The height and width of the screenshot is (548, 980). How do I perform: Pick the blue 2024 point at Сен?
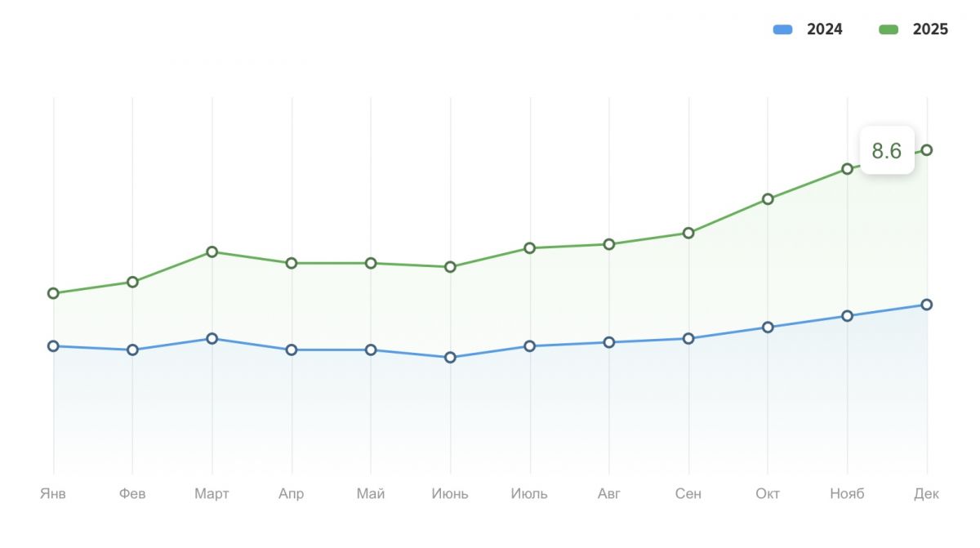(688, 339)
